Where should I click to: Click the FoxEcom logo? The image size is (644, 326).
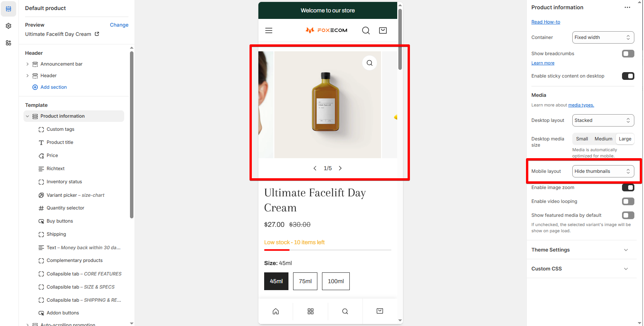(327, 30)
